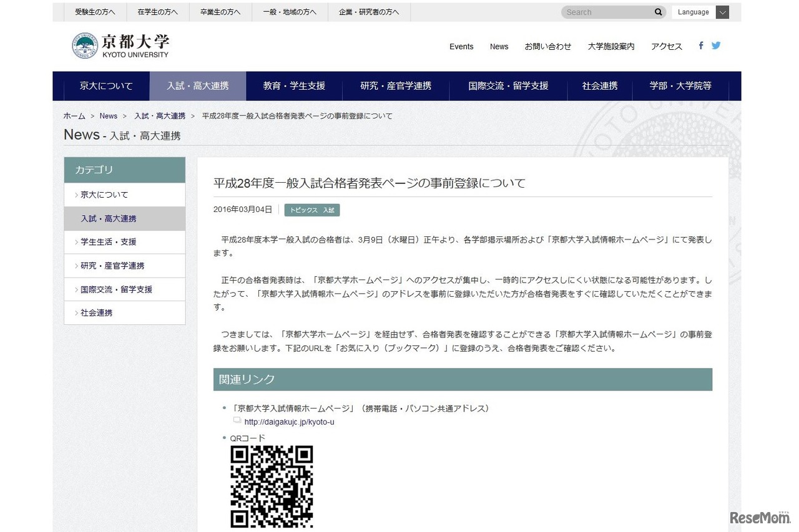
Task: Open the News menu in the header
Action: pos(499,46)
